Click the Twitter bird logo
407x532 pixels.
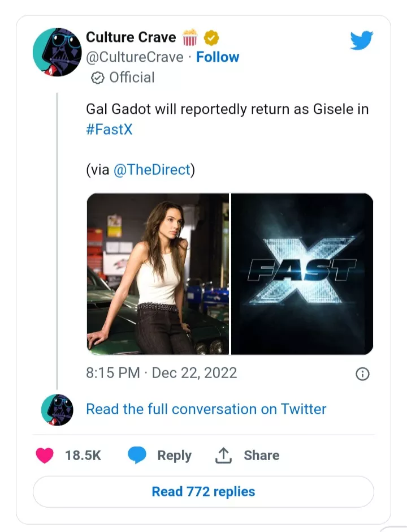point(362,41)
